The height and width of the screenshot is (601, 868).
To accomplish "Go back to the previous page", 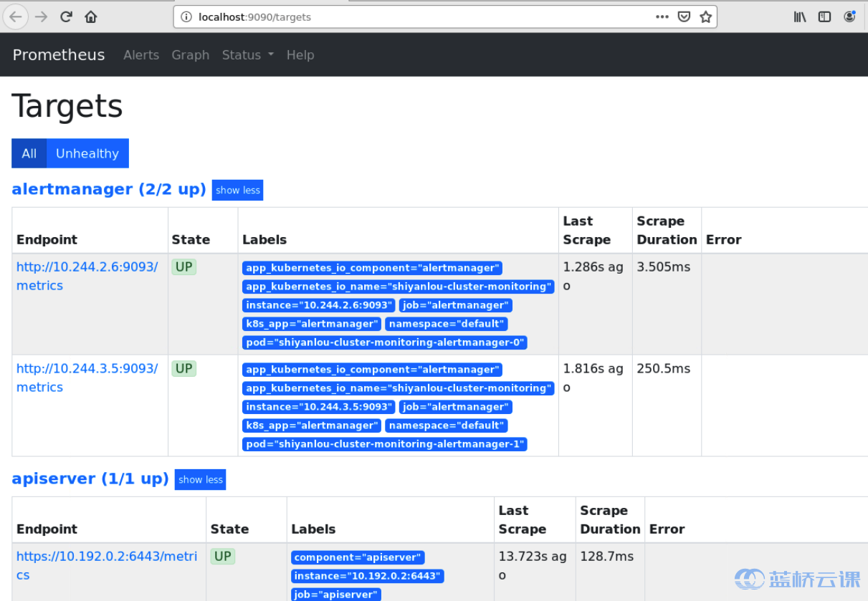I will (x=16, y=16).
